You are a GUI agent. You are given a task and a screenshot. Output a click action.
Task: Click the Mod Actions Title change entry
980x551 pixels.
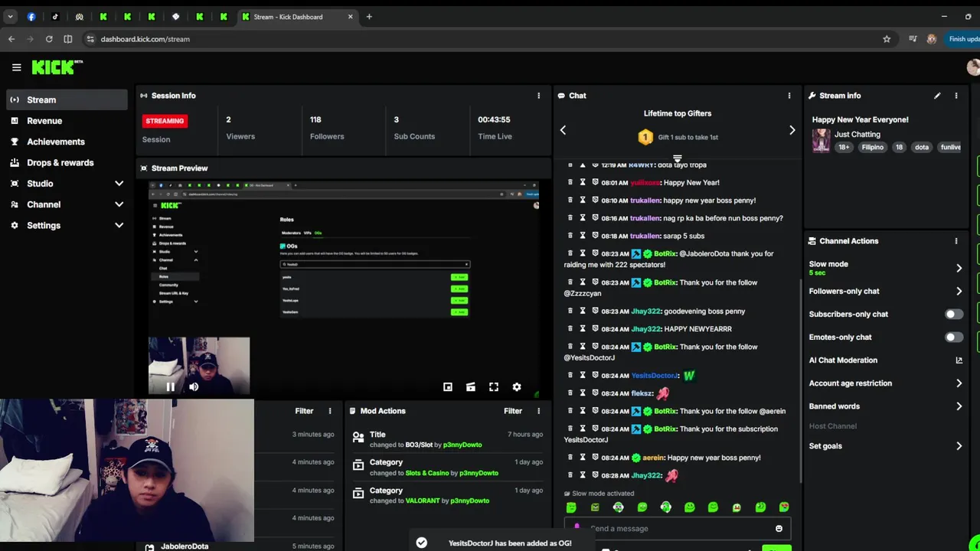pos(447,439)
